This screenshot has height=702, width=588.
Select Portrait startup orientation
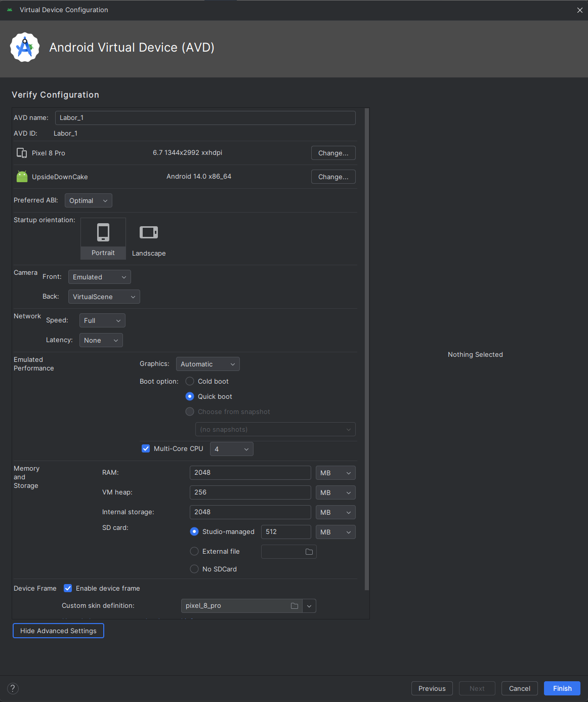(103, 238)
